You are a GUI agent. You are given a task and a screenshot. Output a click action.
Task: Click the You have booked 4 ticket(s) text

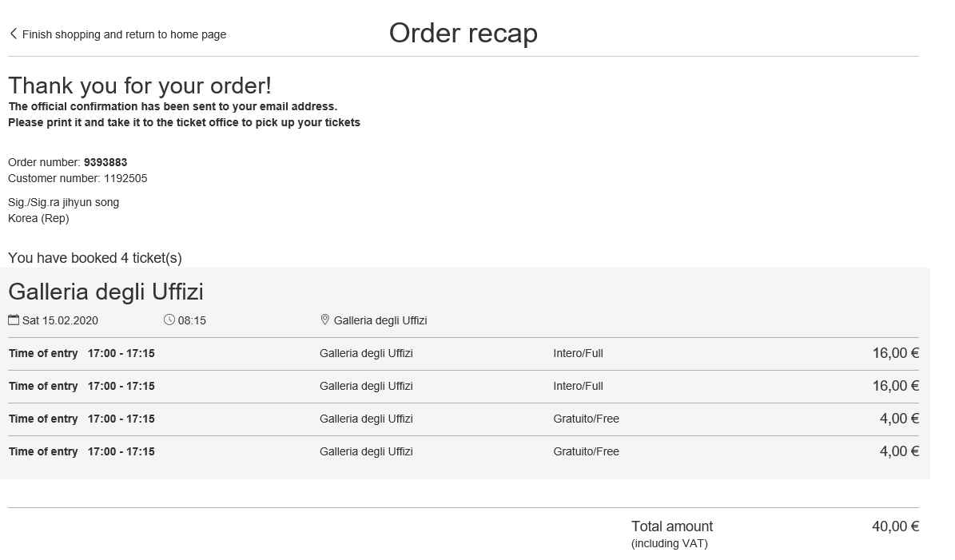(x=95, y=258)
